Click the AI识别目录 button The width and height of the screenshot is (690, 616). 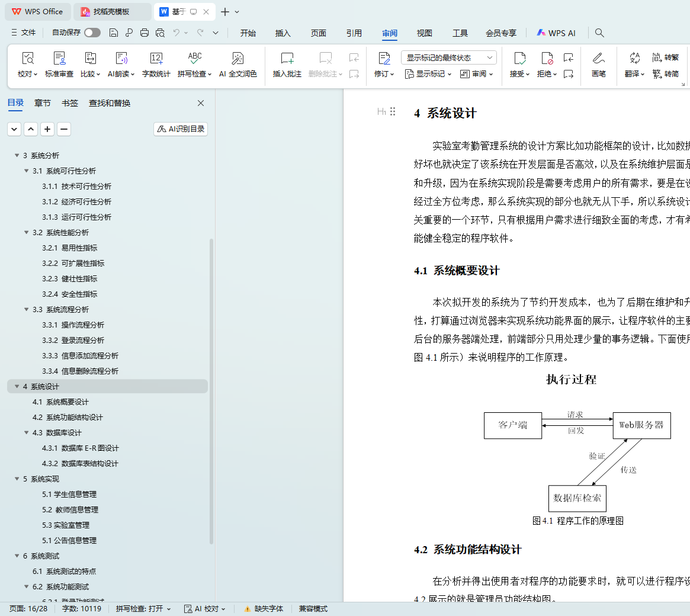click(x=181, y=129)
